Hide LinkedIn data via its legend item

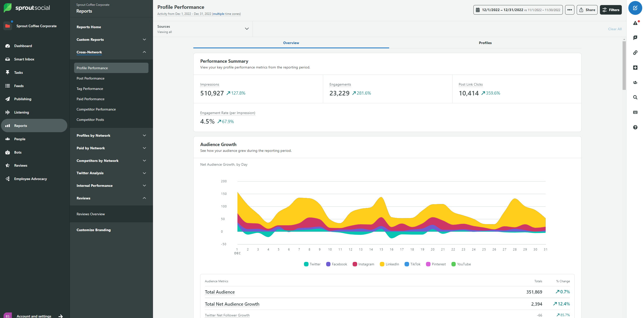point(389,264)
